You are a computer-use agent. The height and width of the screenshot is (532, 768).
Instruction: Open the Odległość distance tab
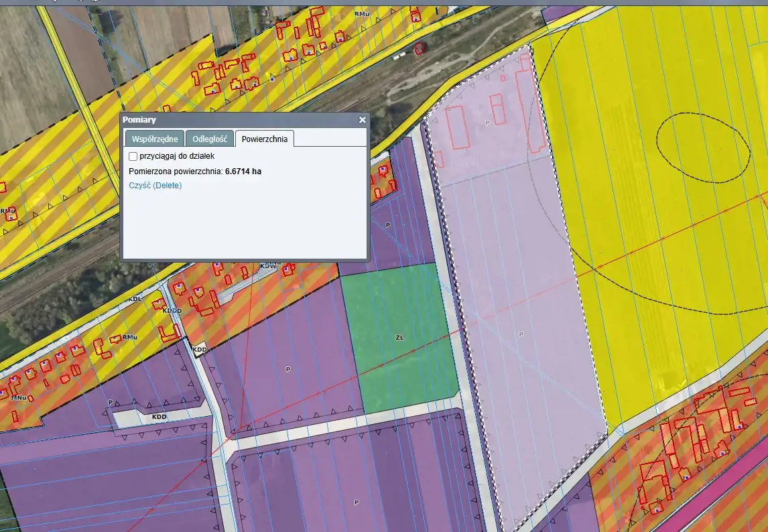pos(210,139)
